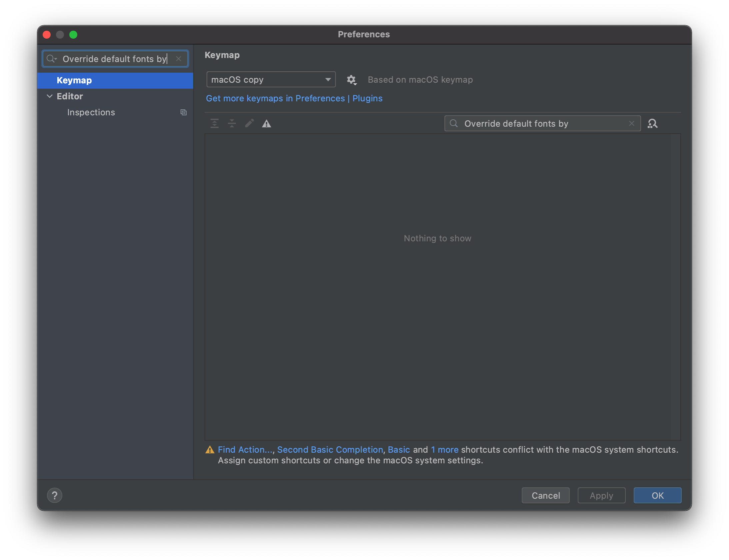Close the Preferences window with red button

(x=47, y=35)
